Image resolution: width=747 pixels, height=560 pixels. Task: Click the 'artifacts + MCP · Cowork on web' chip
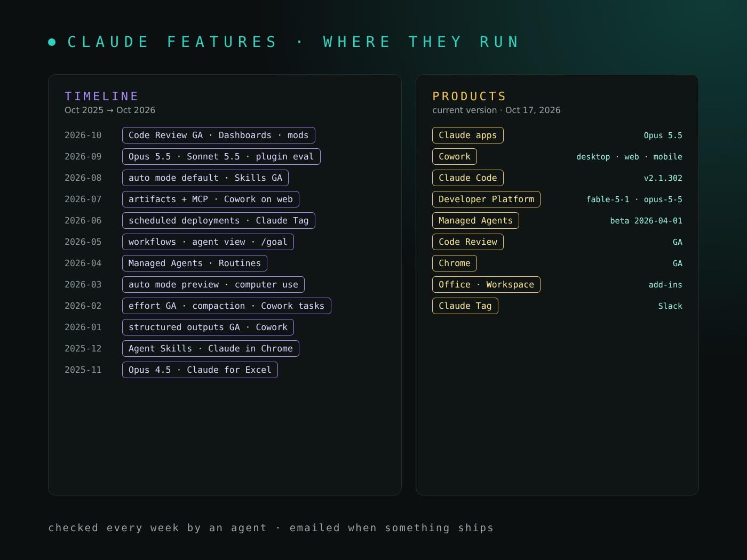tap(211, 199)
